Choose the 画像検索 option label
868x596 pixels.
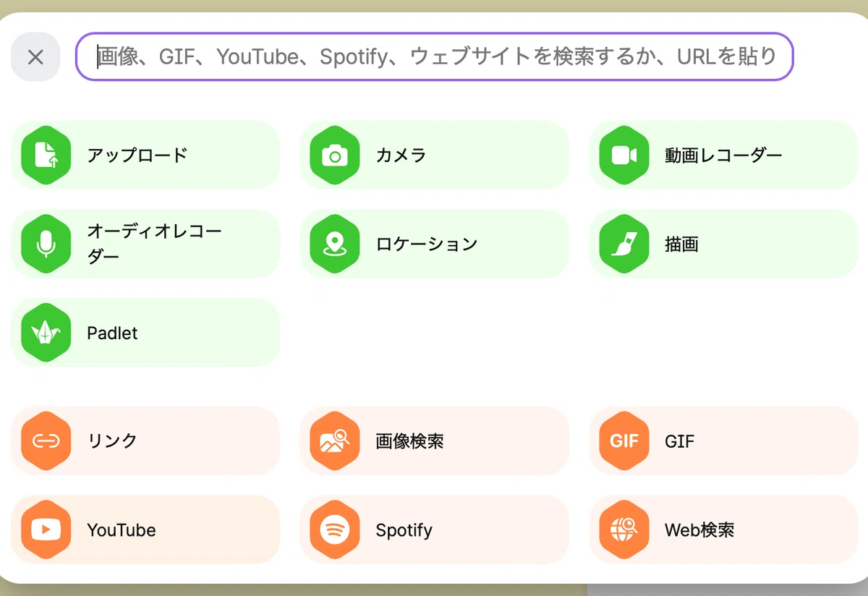click(x=409, y=440)
